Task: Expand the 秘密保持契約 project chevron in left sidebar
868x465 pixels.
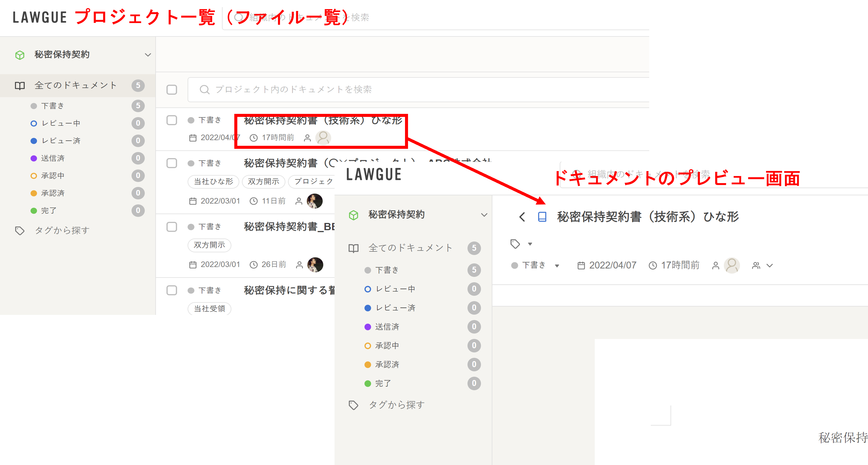Action: [148, 55]
